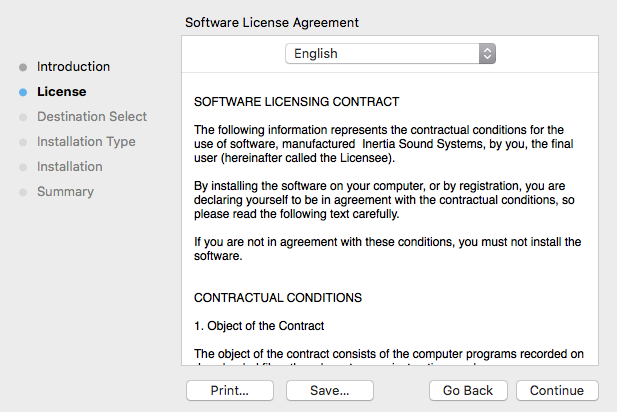This screenshot has width=617, height=412.
Task: Select the Summary step label
Action: [x=65, y=192]
